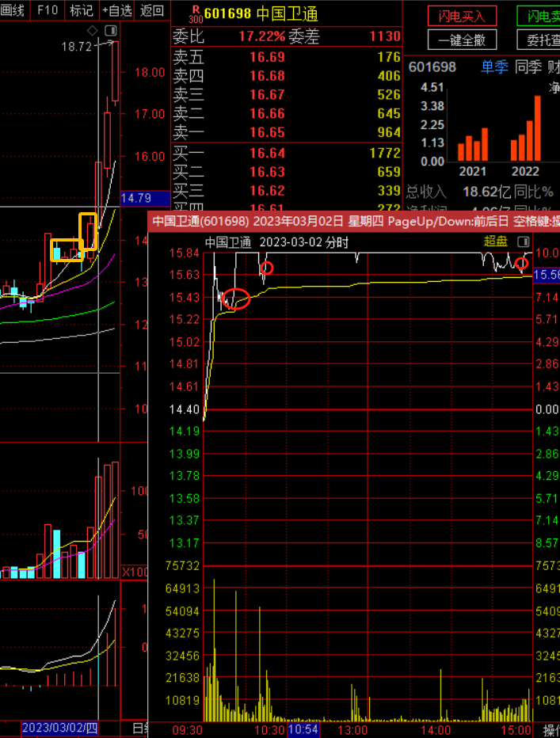Click the diamond marker icon above the K-line chart
Image resolution: width=560 pixels, height=738 pixels.
93,31
